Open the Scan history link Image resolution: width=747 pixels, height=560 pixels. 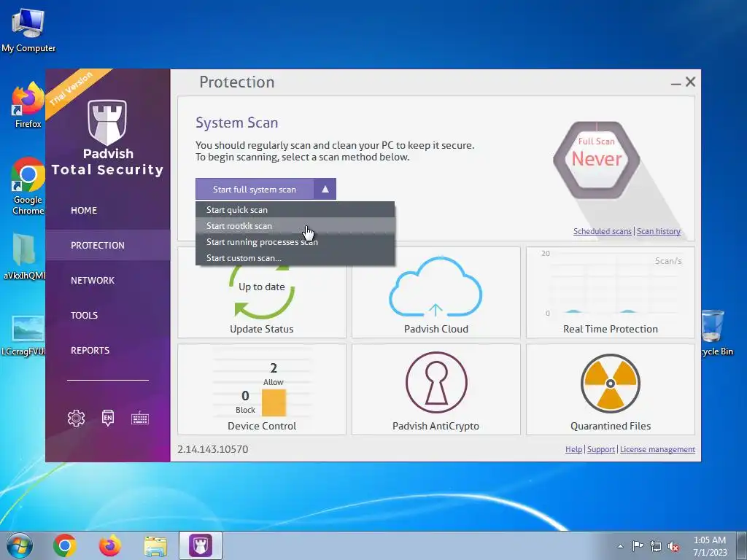pyautogui.click(x=659, y=231)
